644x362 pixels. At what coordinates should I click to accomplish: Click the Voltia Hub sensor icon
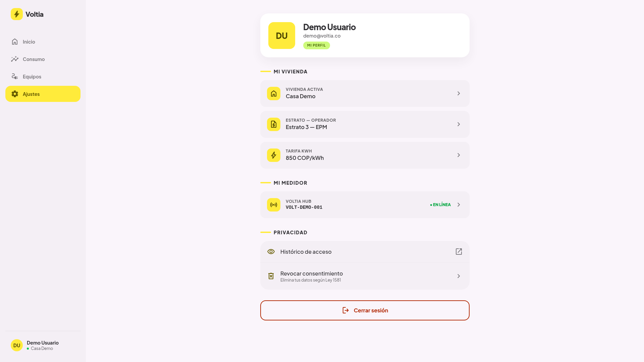(x=274, y=205)
